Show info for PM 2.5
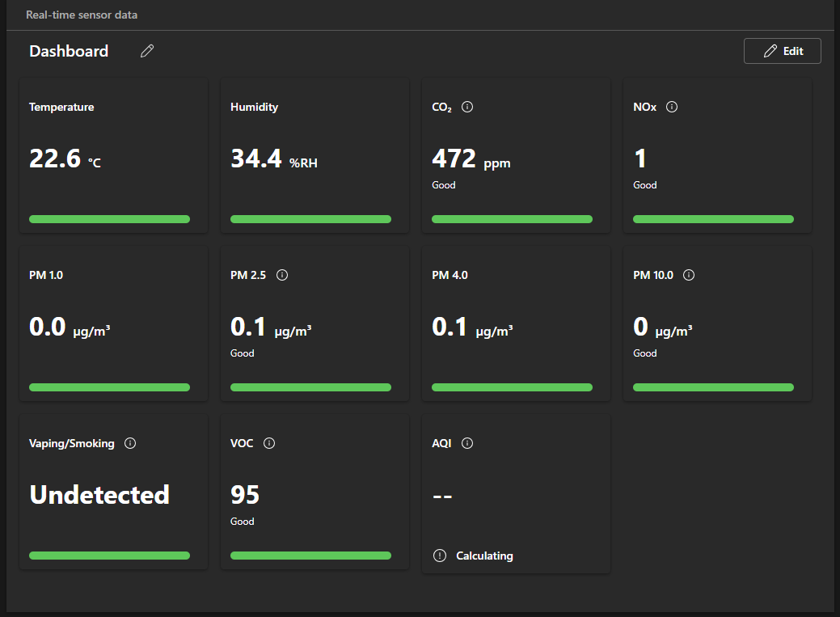Image resolution: width=840 pixels, height=617 pixels. pyautogui.click(x=282, y=275)
